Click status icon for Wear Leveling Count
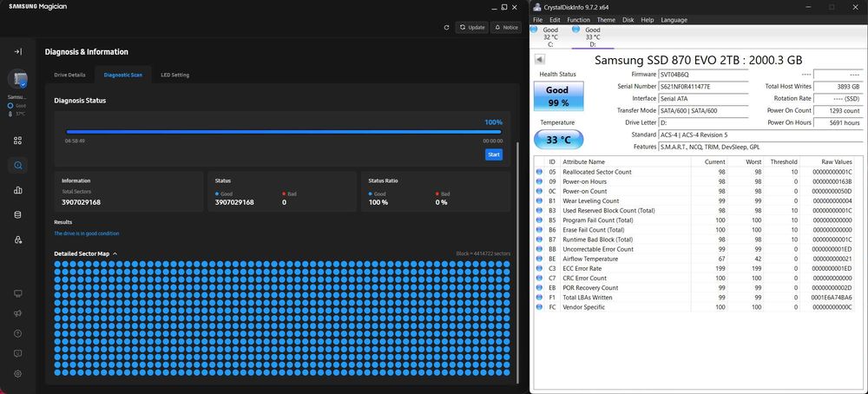This screenshot has width=868, height=394. tap(539, 200)
